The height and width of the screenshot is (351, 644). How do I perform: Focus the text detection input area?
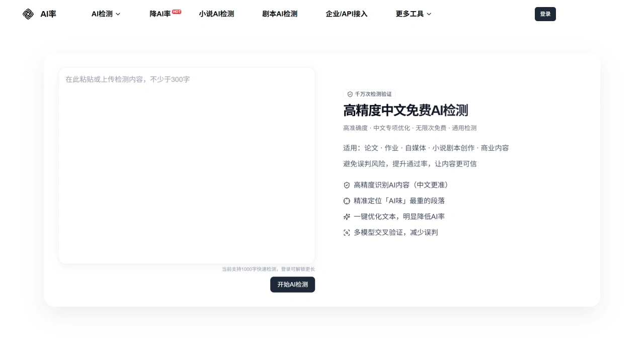[187, 165]
